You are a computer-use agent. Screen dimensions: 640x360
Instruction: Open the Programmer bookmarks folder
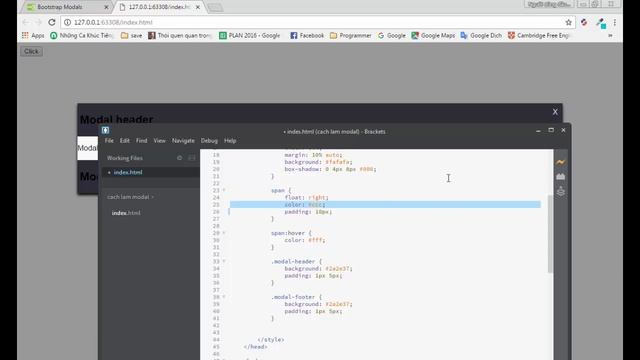tap(351, 36)
